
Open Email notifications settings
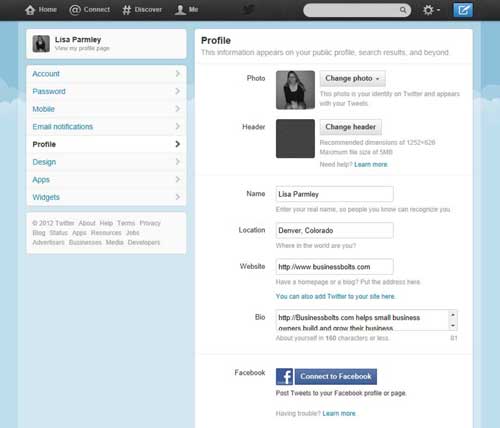106,127
